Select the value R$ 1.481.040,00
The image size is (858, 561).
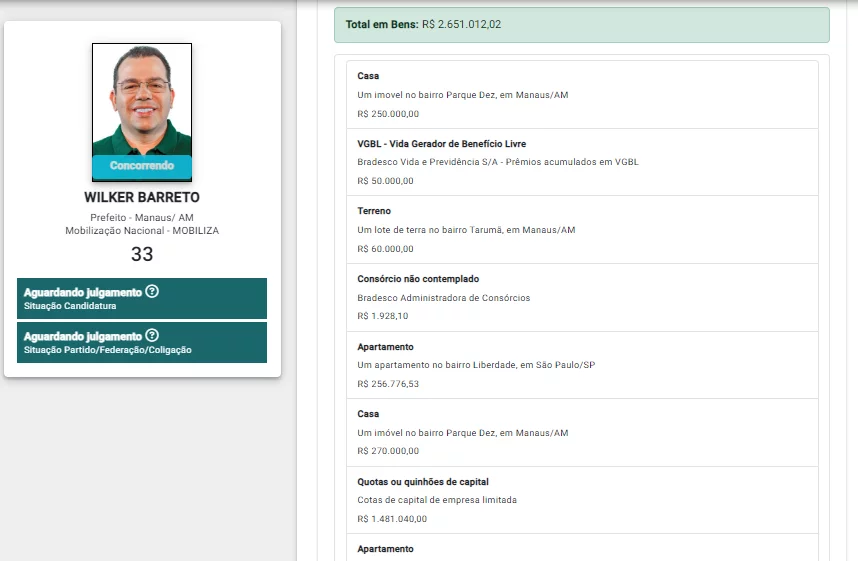(x=392, y=519)
